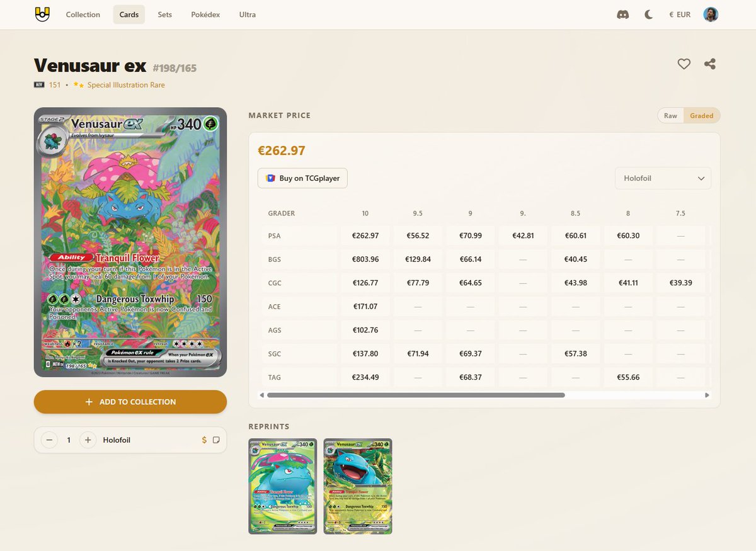Screen dimensions: 756x551
Task: Click the dollar sign price icon
Action: point(204,440)
